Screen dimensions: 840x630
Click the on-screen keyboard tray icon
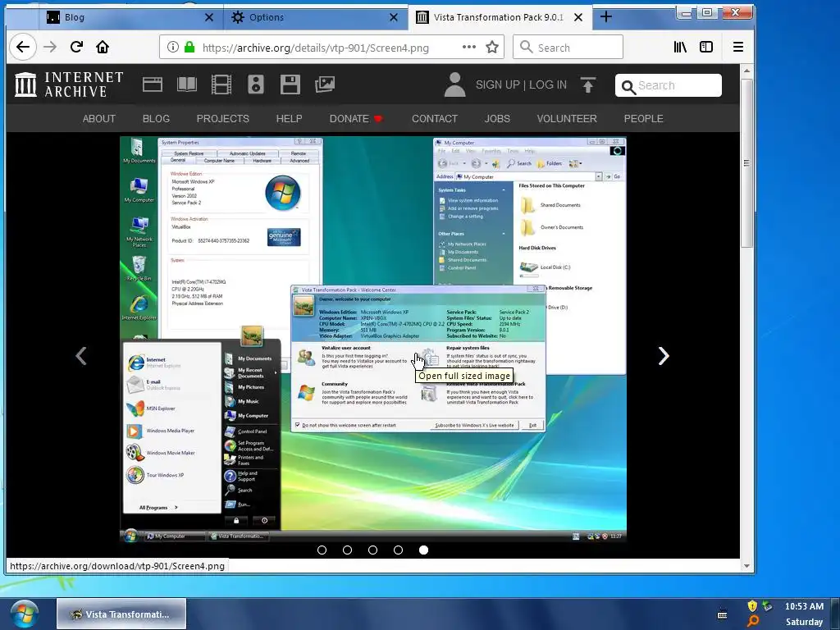[x=722, y=614]
